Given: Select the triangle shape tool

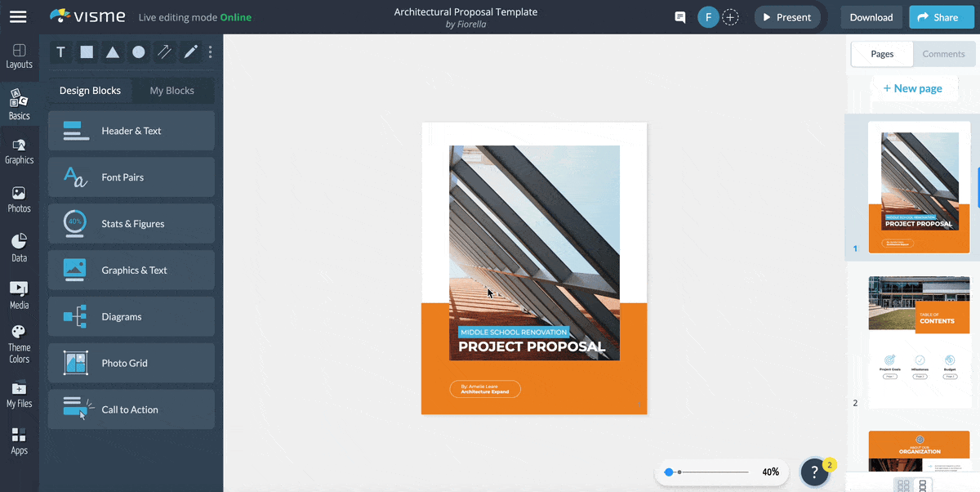Looking at the screenshot, I should tap(113, 51).
